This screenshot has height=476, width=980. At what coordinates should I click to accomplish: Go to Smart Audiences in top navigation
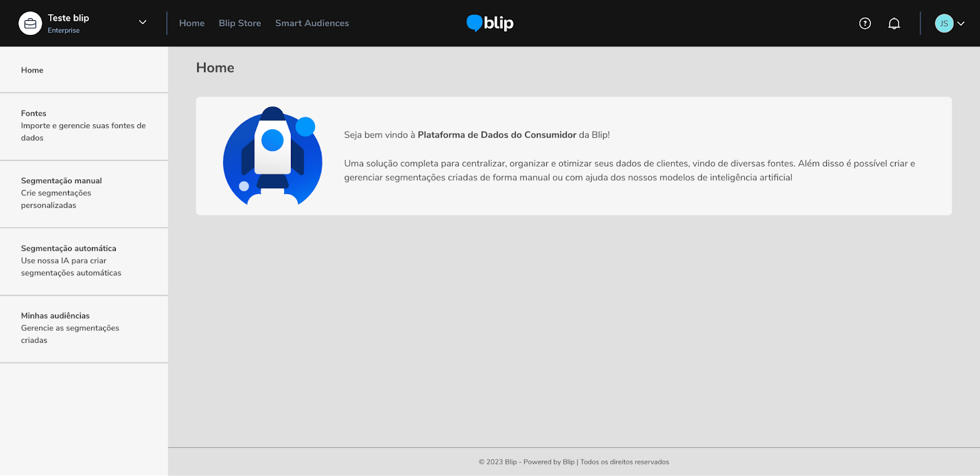pyautogui.click(x=312, y=23)
